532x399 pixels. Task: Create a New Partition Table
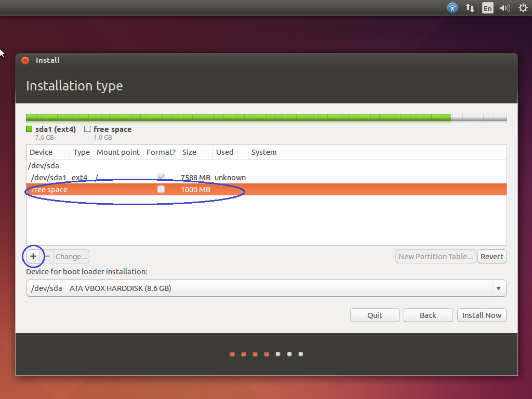435,256
